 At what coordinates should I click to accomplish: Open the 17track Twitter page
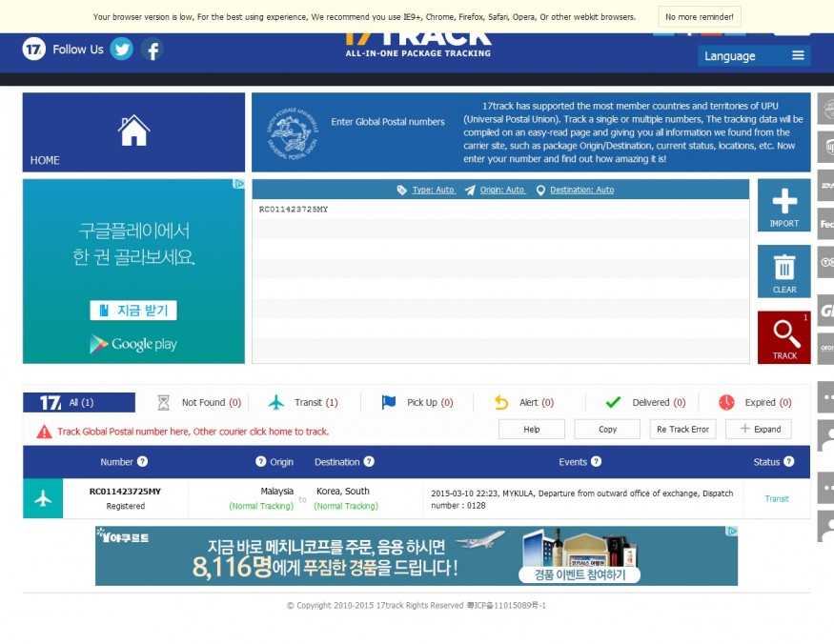pos(121,50)
